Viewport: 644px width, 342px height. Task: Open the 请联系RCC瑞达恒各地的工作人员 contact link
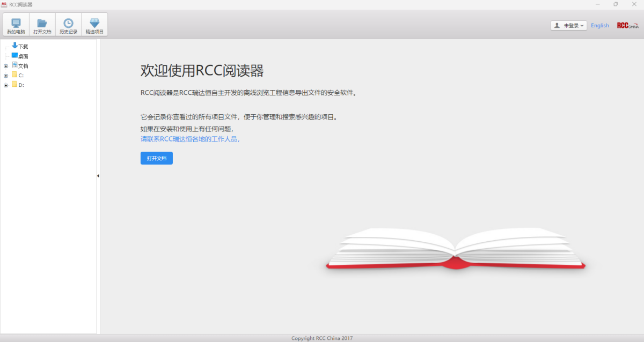(190, 139)
